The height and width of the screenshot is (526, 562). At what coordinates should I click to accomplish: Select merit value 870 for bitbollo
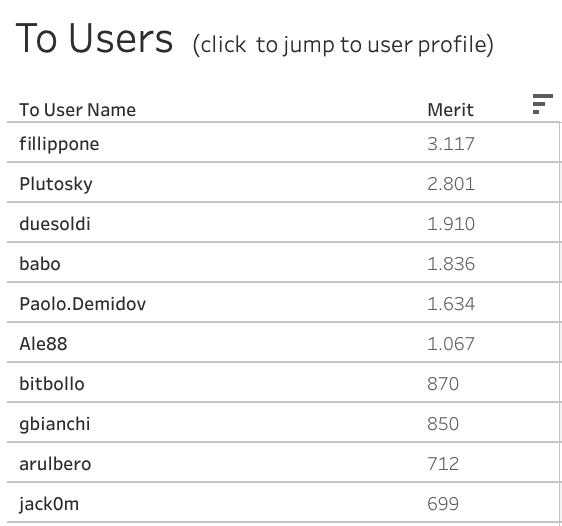click(443, 384)
